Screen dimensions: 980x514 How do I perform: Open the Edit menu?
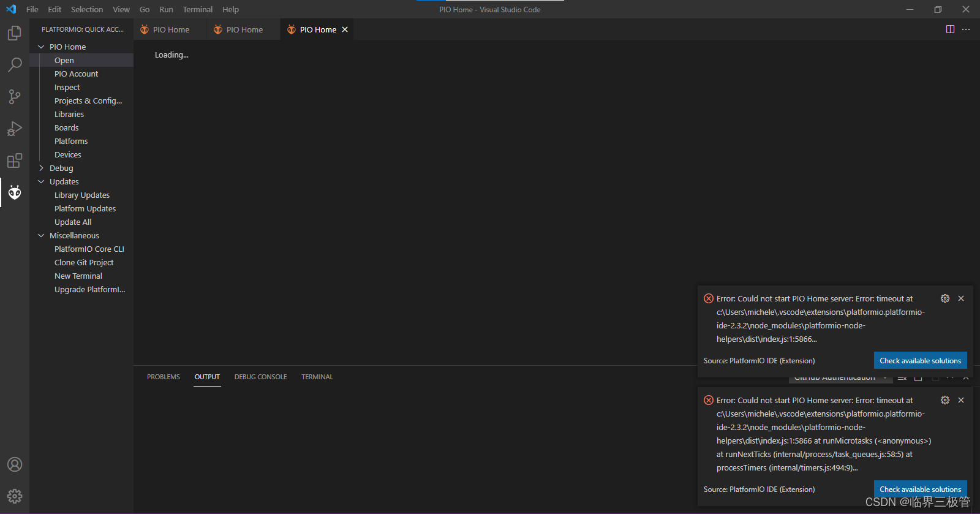coord(55,9)
